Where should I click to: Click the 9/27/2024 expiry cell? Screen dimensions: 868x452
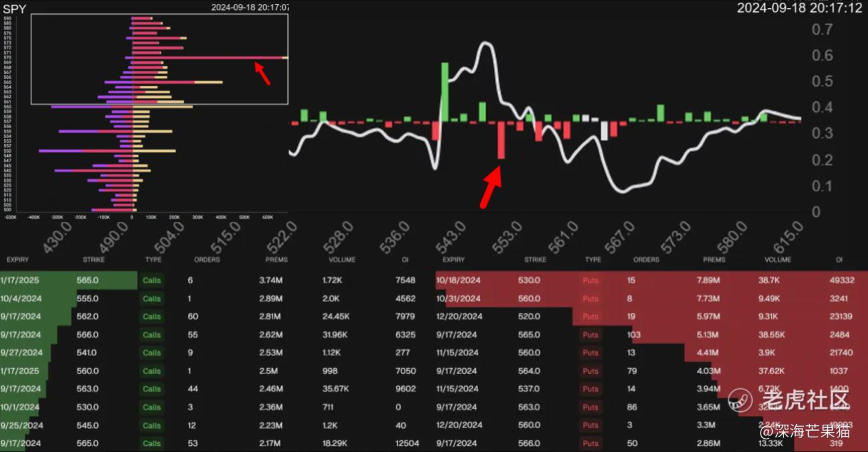pos(21,353)
